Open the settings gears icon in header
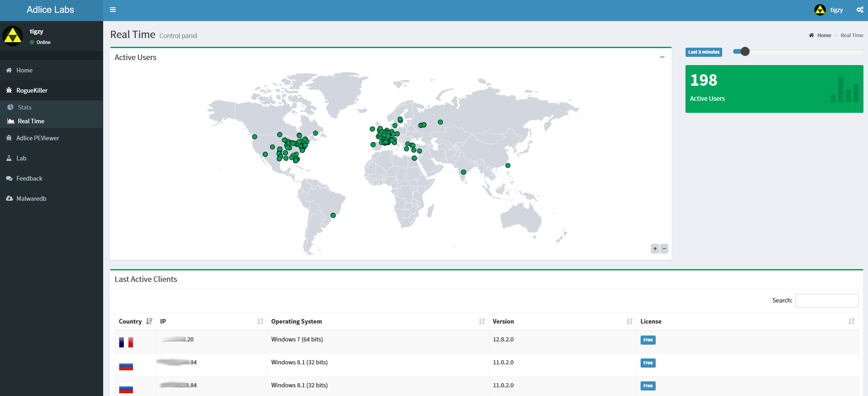Screen dimensions: 868x396 click(x=860, y=10)
